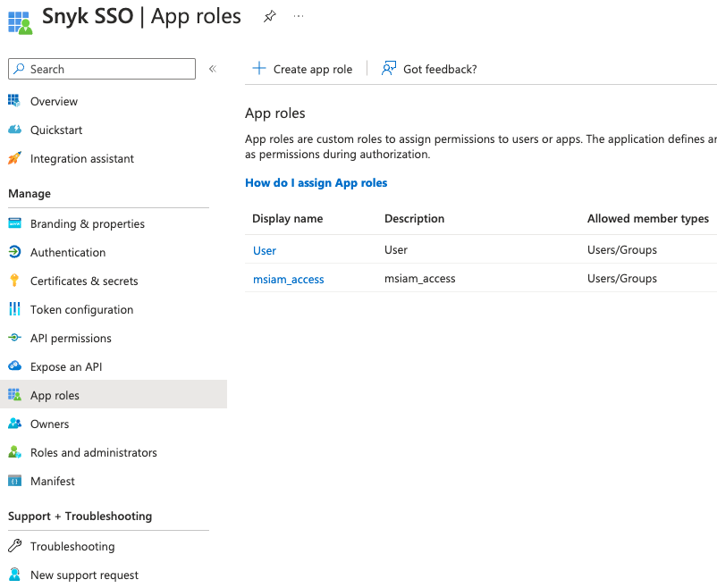This screenshot has width=717, height=588.
Task: Click the Certificates & secrets key icon
Action: point(14,281)
